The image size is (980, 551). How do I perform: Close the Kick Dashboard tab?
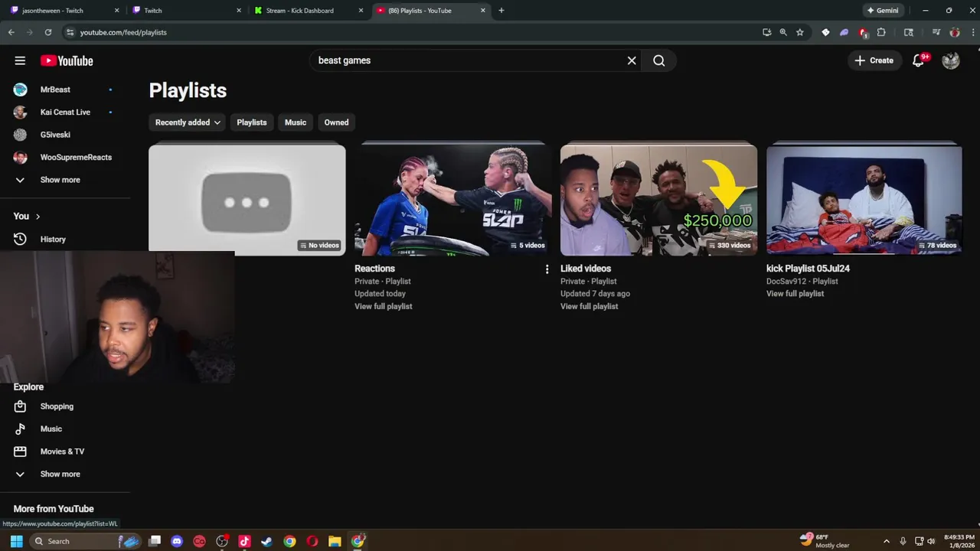coord(361,11)
